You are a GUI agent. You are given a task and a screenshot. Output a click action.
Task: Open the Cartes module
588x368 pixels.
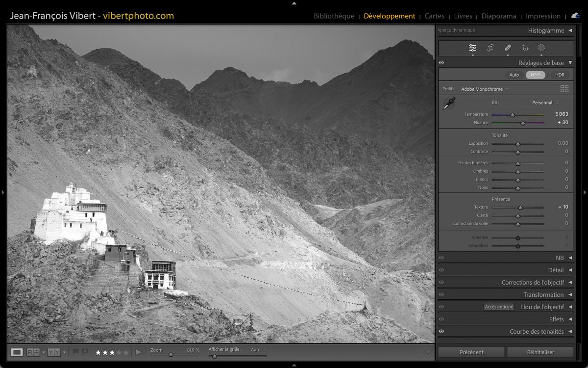pos(434,16)
